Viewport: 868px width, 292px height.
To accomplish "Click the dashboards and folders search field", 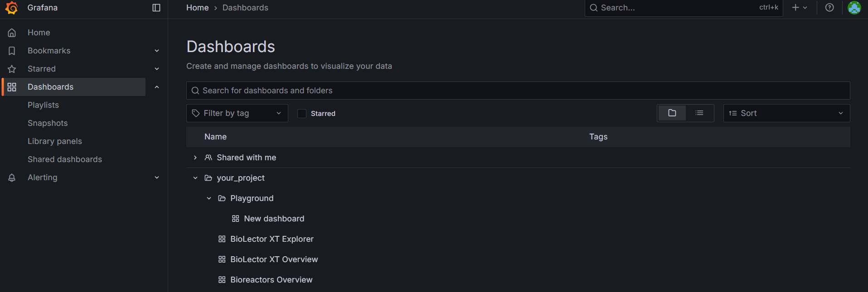I will [518, 91].
